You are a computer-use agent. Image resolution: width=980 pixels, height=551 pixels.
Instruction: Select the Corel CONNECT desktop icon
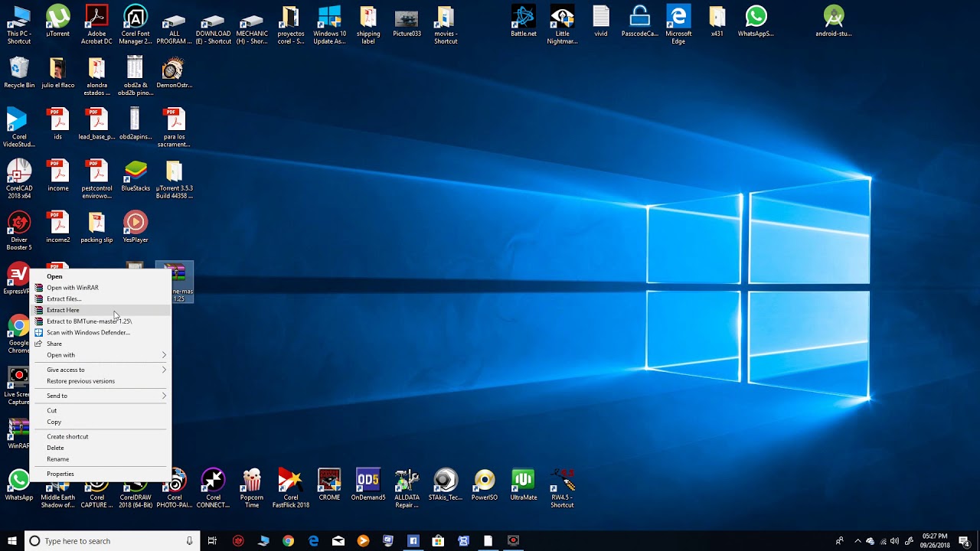pyautogui.click(x=213, y=488)
